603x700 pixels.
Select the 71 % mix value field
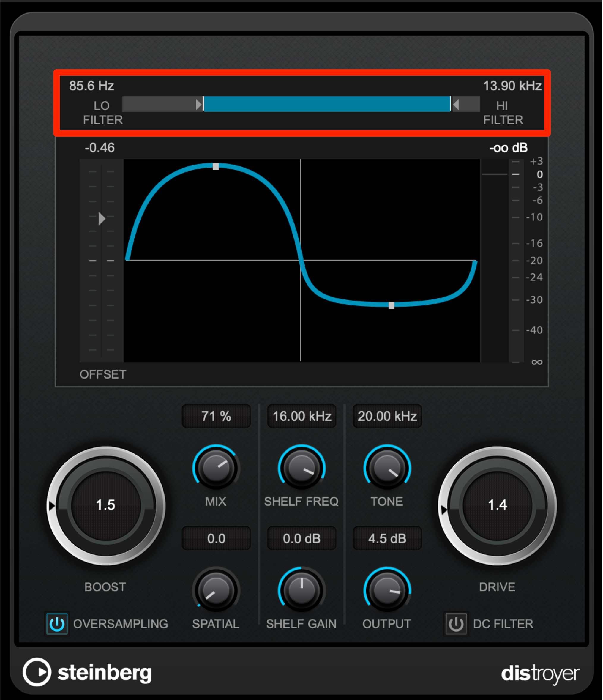[216, 416]
